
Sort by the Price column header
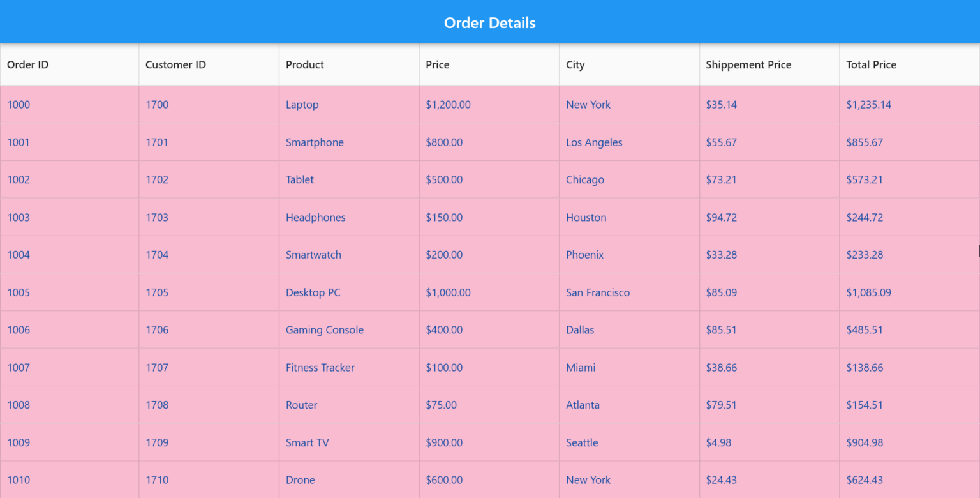click(436, 64)
